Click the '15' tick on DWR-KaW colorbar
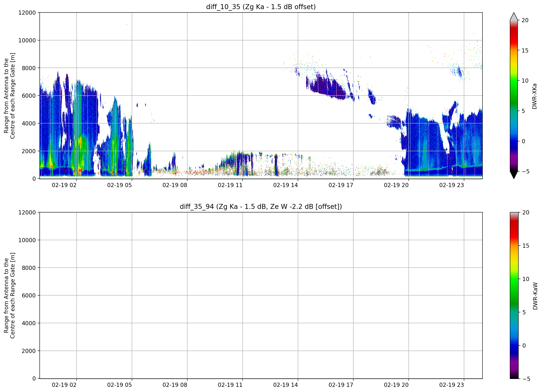The height and width of the screenshot is (392, 542). (x=526, y=246)
